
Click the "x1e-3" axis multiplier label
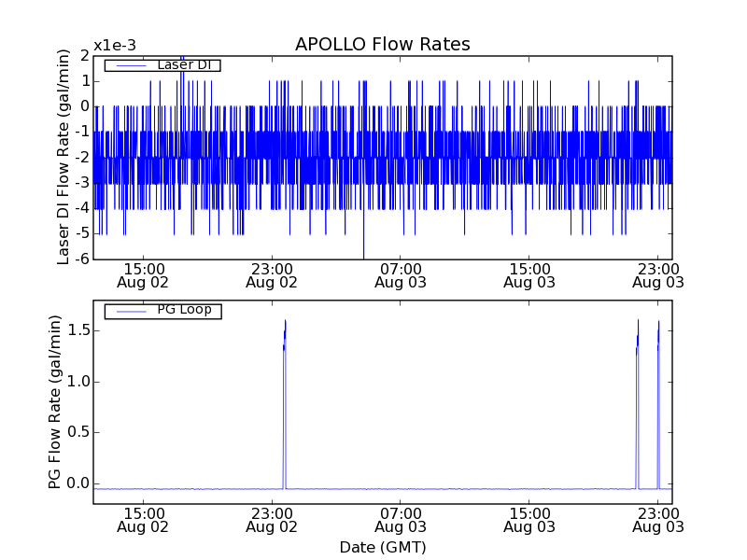115,46
